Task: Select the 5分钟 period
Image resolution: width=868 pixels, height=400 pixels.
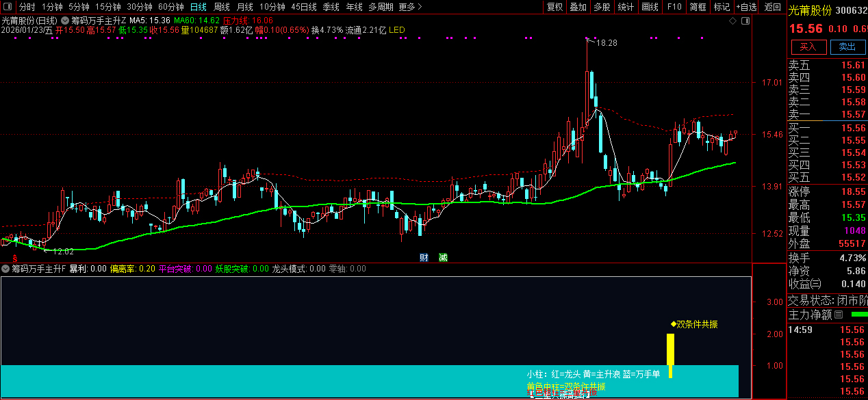Action: coord(79,7)
